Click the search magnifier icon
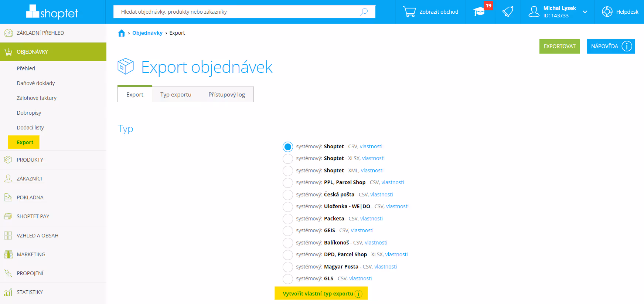The image size is (644, 304). [364, 11]
